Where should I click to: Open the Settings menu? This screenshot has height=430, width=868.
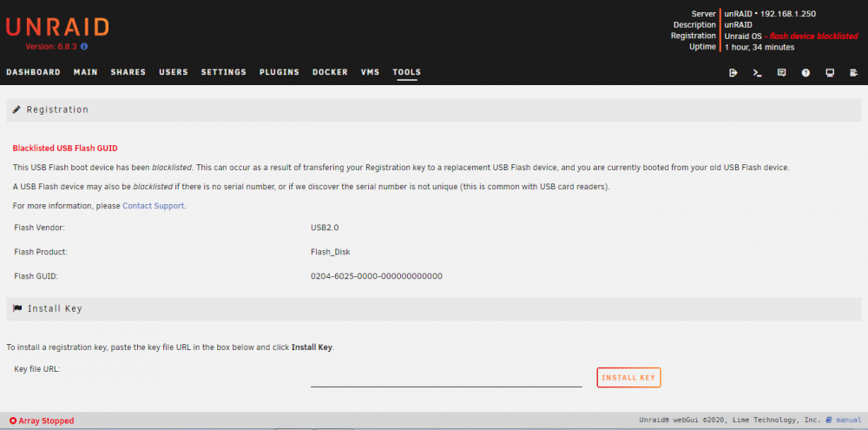pyautogui.click(x=224, y=73)
